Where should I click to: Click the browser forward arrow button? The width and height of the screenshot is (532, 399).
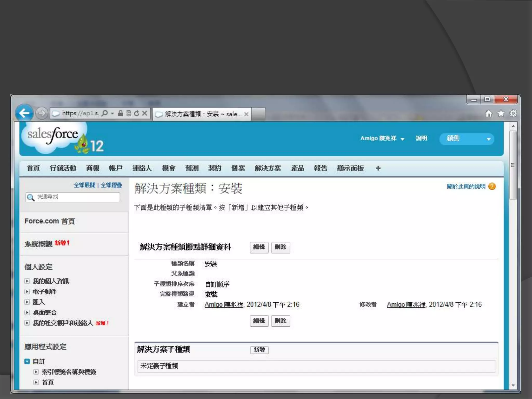[42, 113]
